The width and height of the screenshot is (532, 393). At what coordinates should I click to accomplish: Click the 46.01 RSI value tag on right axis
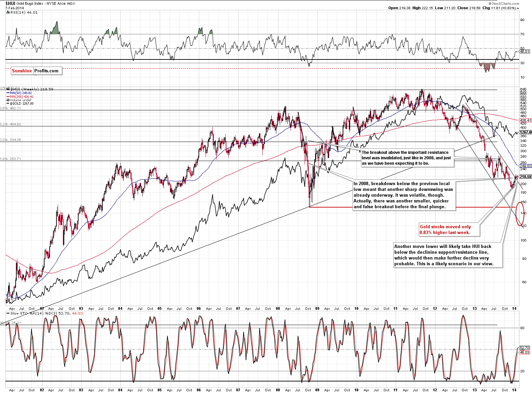coord(525,52)
